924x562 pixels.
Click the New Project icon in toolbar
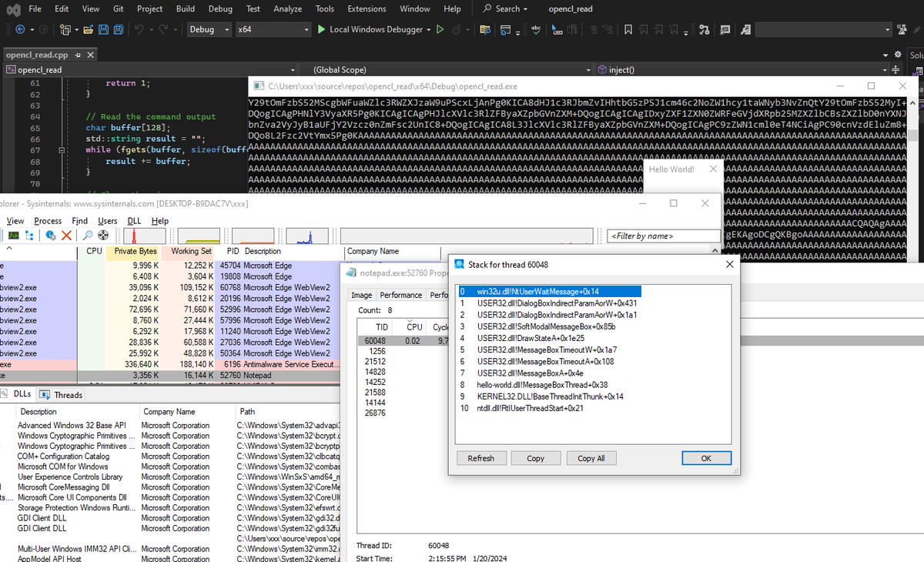[65, 29]
